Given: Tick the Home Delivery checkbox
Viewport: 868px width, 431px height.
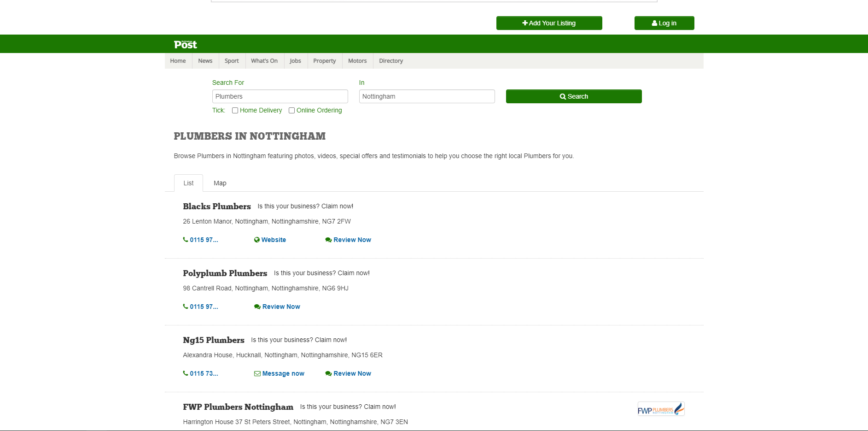Looking at the screenshot, I should coord(235,111).
